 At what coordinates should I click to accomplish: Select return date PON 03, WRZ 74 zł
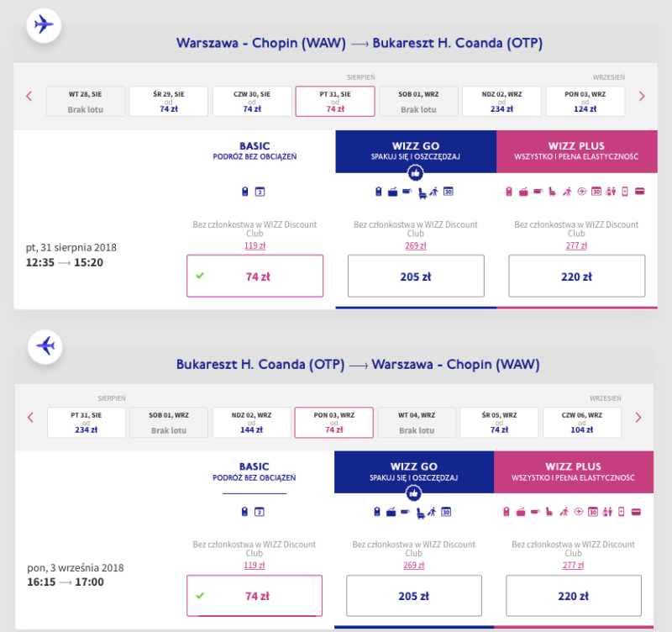(x=333, y=423)
